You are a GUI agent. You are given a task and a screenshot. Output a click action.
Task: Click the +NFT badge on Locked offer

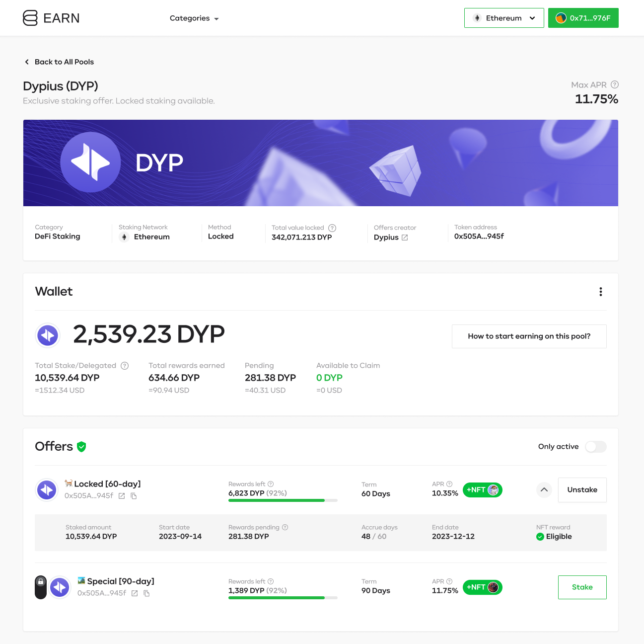(483, 490)
